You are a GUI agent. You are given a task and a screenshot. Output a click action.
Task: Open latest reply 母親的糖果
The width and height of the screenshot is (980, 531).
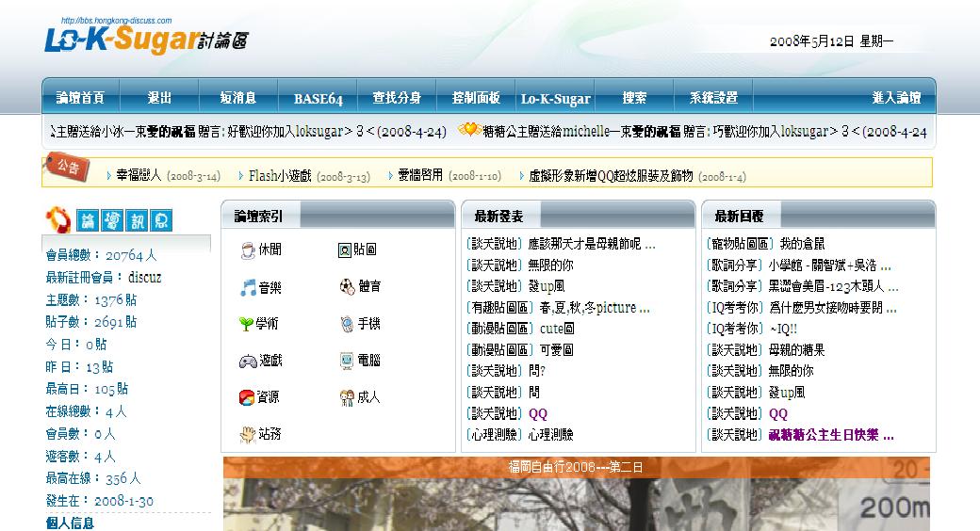pos(797,350)
